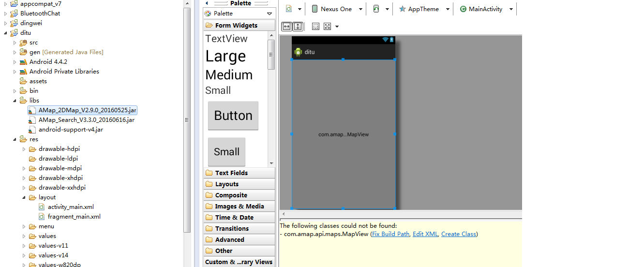Click the show margins dotted-square icon
644x267 pixels.
(315, 26)
